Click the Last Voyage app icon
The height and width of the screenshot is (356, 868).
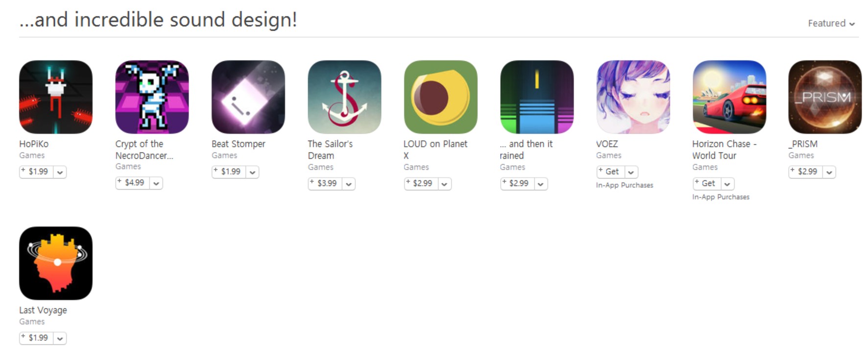pos(56,263)
